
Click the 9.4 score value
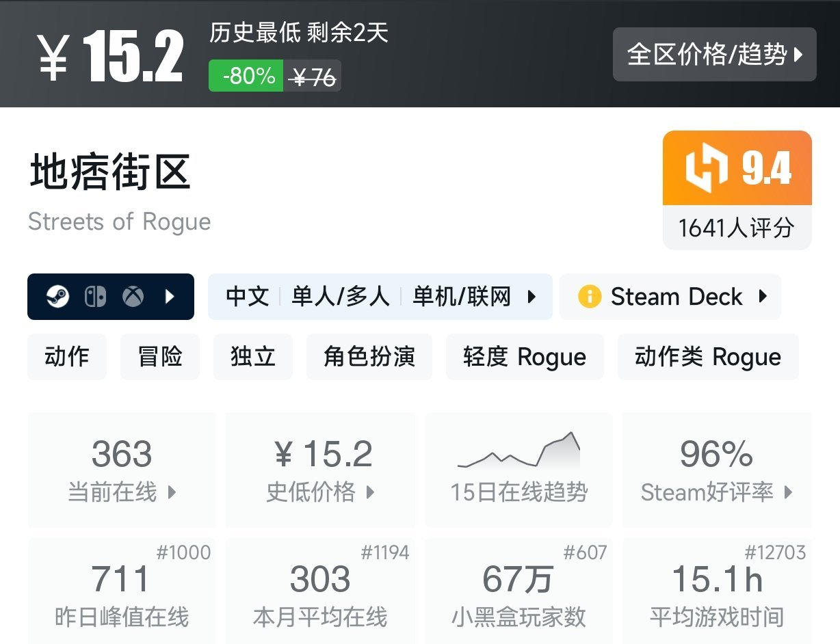click(x=767, y=168)
